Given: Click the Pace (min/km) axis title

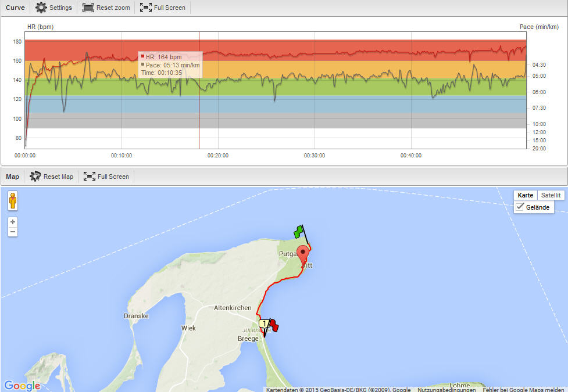Looking at the screenshot, I should 539,27.
